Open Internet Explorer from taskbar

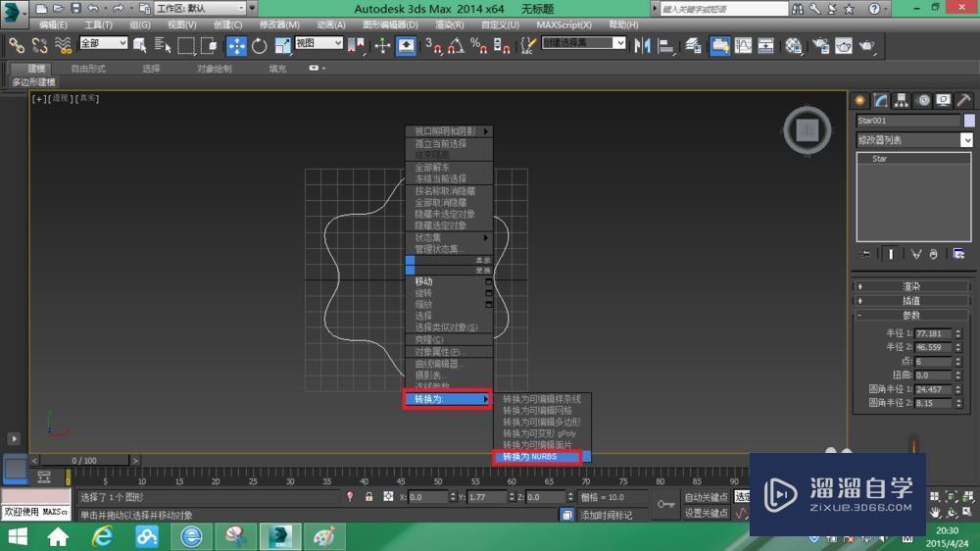tap(103, 537)
